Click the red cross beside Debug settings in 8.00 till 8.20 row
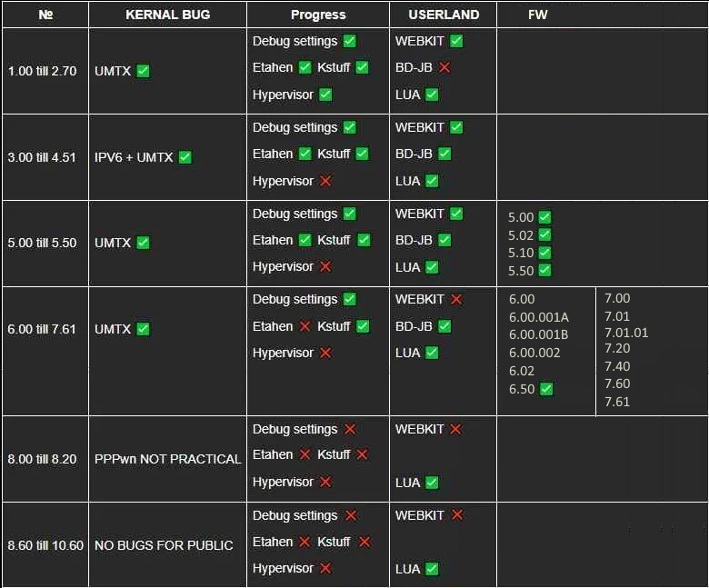This screenshot has height=588, width=709. pos(350,429)
